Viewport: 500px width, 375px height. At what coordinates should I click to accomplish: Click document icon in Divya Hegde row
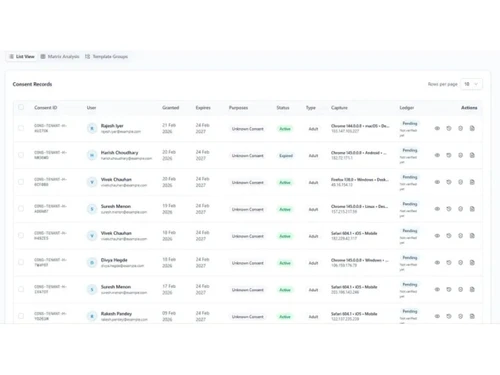tap(472, 263)
